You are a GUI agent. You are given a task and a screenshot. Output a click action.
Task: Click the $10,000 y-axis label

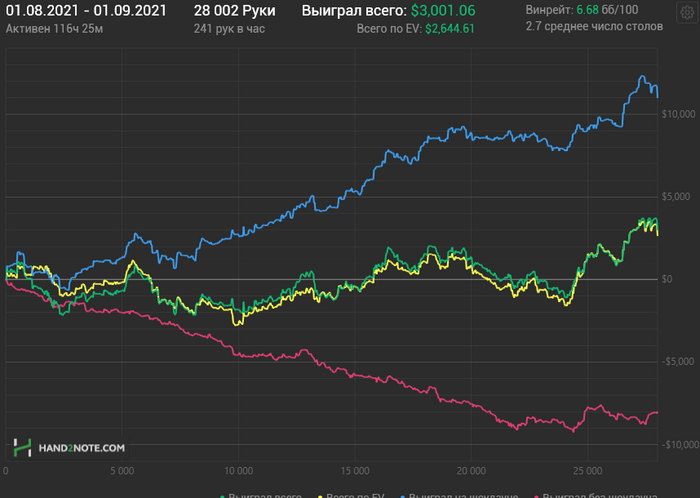tap(678, 114)
